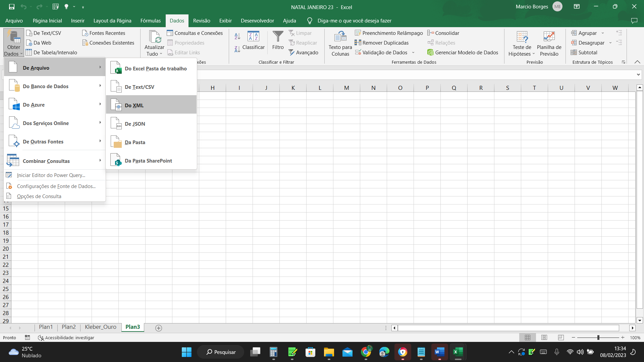
Task: Switch to Fórmulas tab
Action: (151, 20)
